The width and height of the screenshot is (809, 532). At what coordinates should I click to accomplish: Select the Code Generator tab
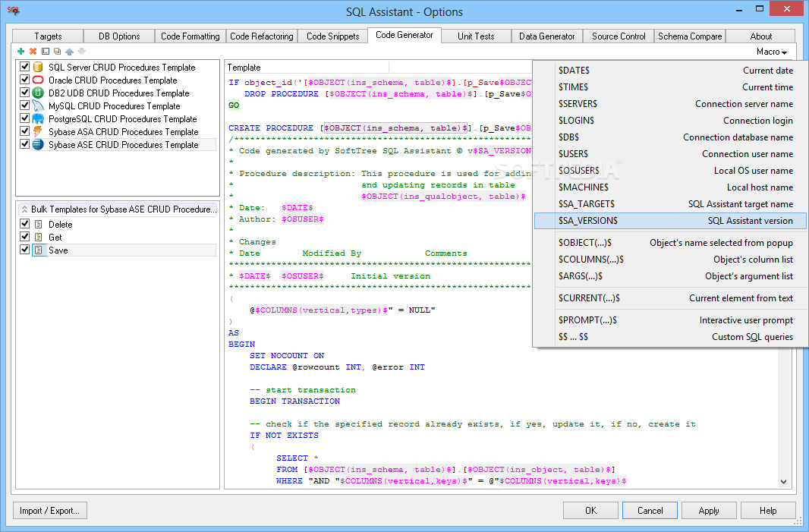404,35
